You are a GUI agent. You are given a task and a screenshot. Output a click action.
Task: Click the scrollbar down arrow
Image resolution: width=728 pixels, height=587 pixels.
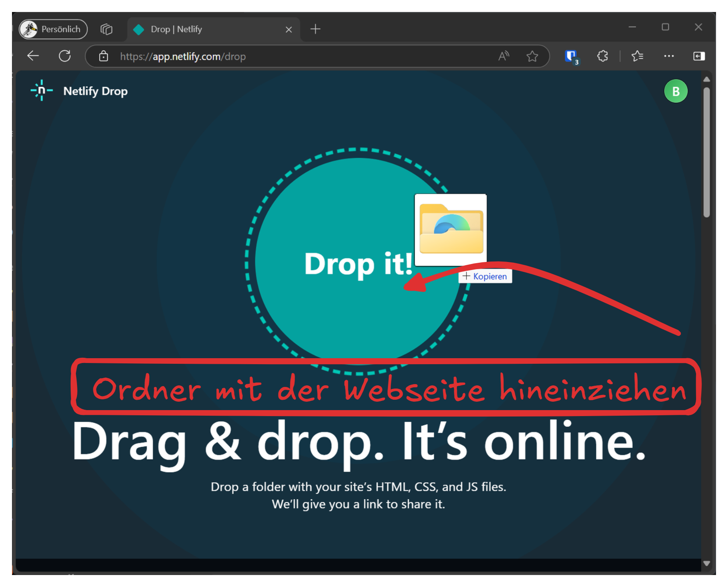coord(706,563)
